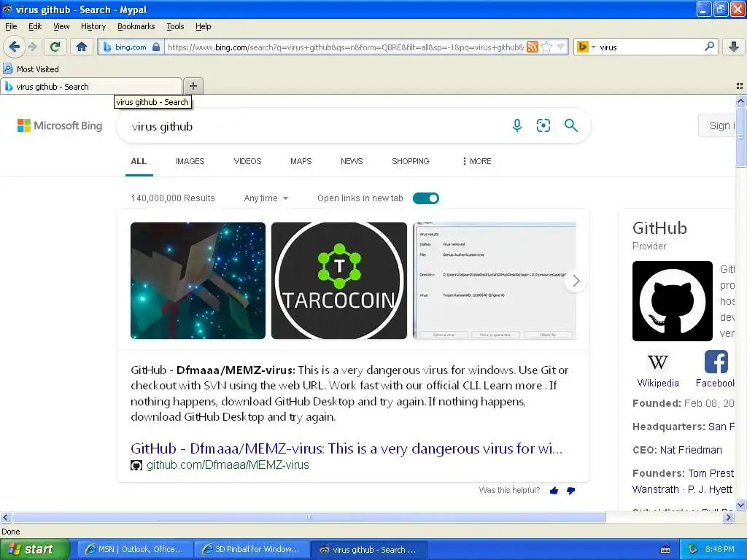Open the GitHub Wikipedia link
Screen dimensions: 747x560
pyautogui.click(x=658, y=370)
